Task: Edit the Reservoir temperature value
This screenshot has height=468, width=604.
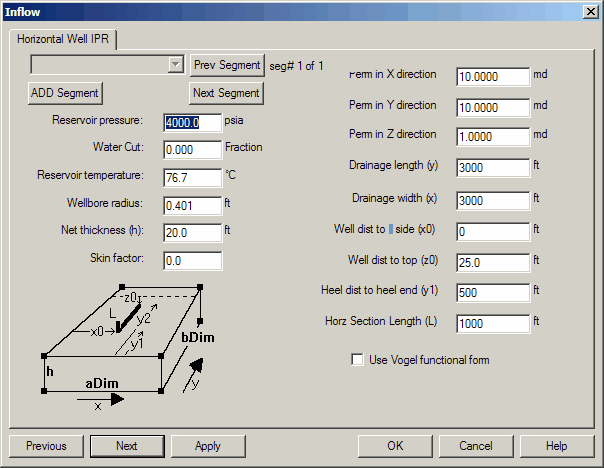Action: pyautogui.click(x=193, y=178)
